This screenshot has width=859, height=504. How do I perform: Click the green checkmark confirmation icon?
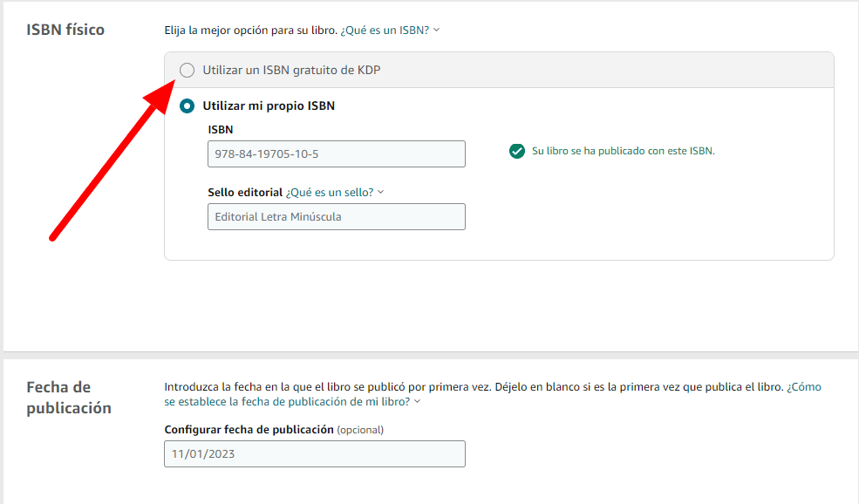(x=516, y=151)
